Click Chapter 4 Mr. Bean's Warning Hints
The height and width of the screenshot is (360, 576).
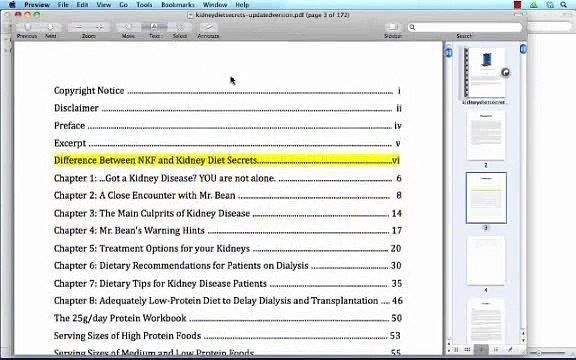tap(227, 231)
